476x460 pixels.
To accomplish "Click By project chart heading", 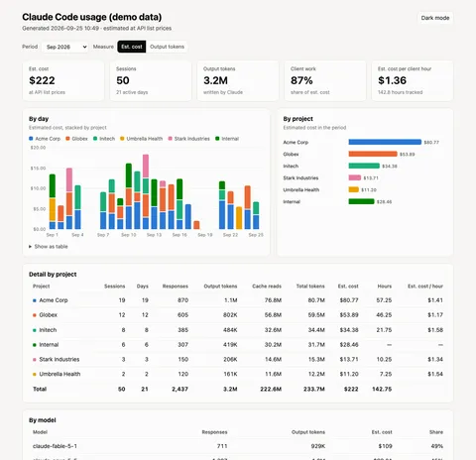I will (297, 119).
